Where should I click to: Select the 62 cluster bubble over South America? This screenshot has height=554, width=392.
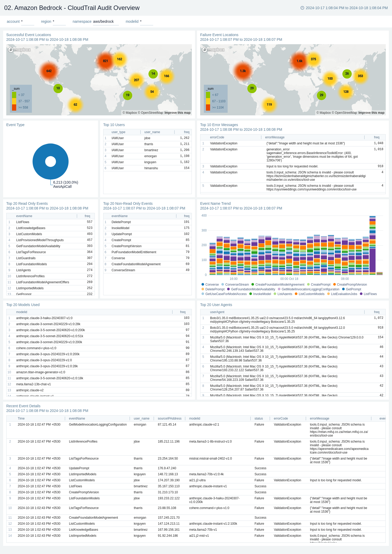(75, 105)
